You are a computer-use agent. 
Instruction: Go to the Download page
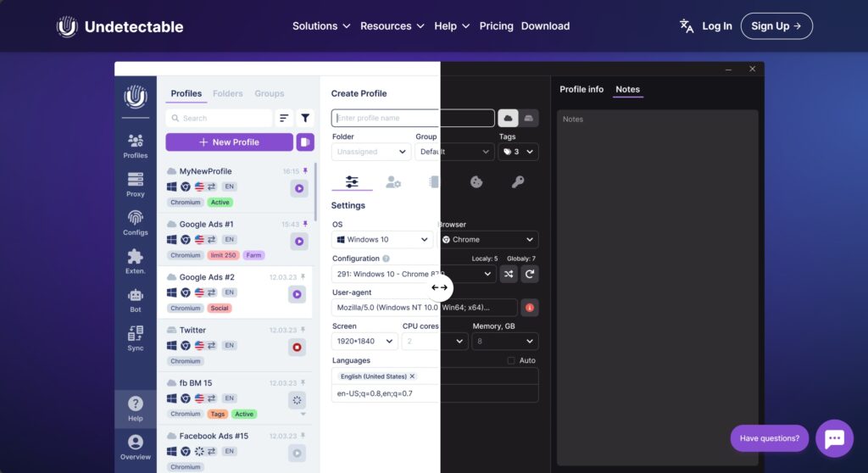point(545,26)
